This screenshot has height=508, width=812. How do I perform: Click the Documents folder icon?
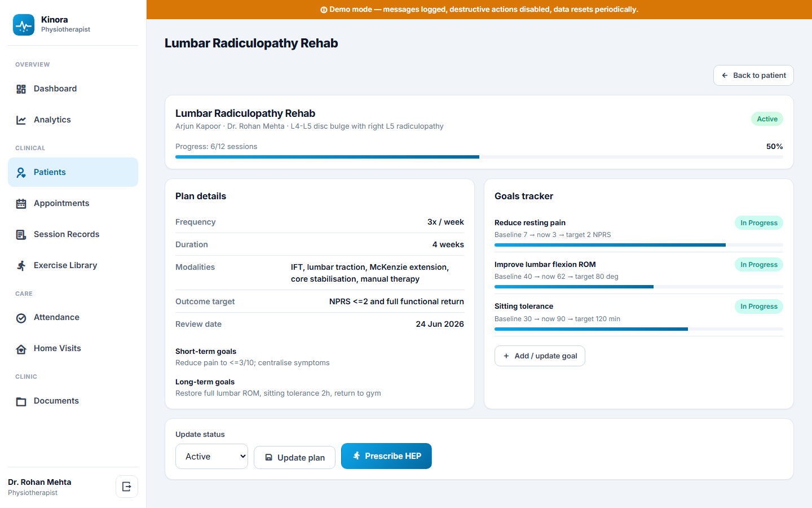(x=21, y=402)
